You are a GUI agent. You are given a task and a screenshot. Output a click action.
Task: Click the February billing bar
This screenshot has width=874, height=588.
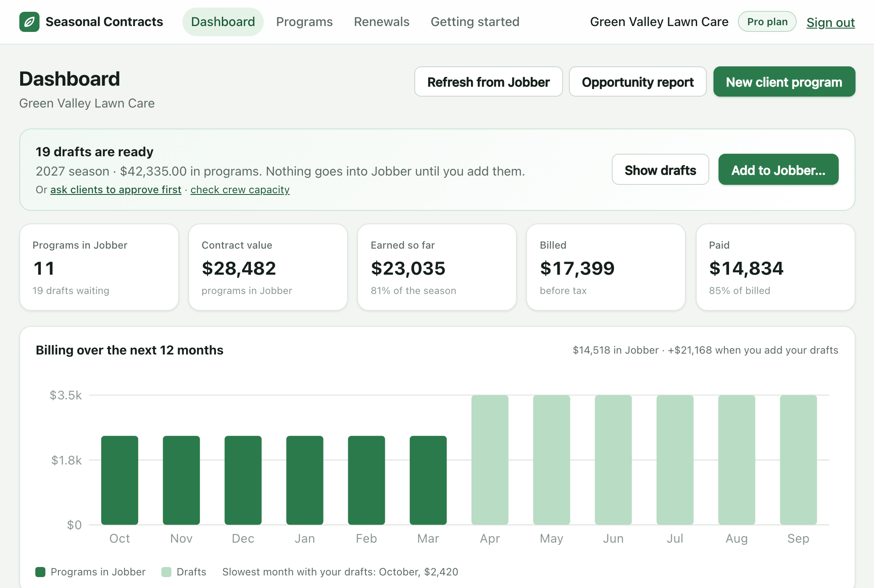(366, 480)
